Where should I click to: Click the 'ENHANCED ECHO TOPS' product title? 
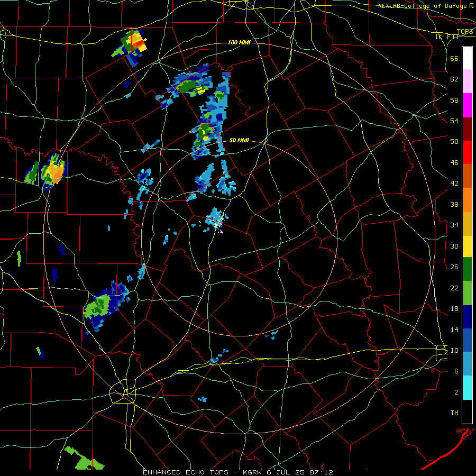pyautogui.click(x=186, y=472)
